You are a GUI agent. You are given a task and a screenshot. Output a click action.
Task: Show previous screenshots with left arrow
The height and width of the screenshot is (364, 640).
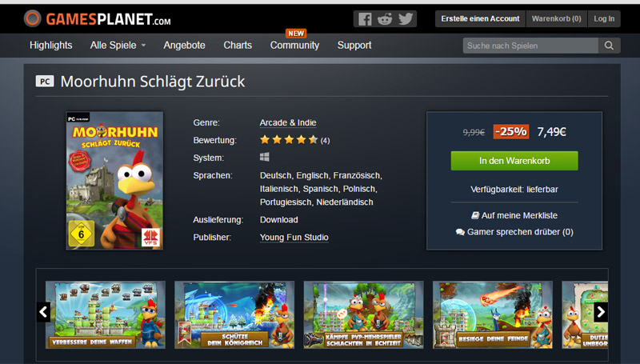[x=43, y=312]
